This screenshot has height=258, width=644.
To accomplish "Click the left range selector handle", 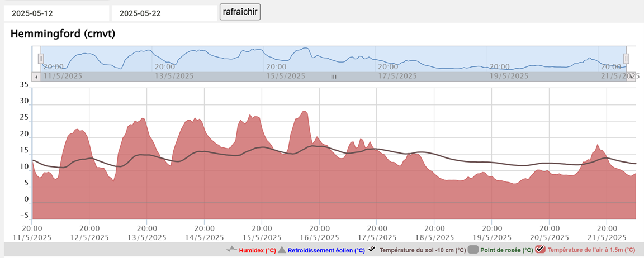I will tap(41, 59).
